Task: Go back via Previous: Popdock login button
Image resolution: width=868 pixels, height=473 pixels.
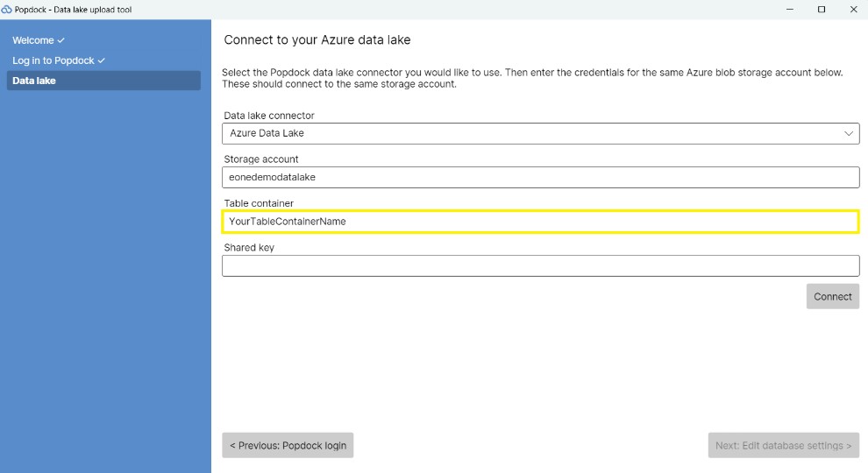Action: (x=288, y=445)
